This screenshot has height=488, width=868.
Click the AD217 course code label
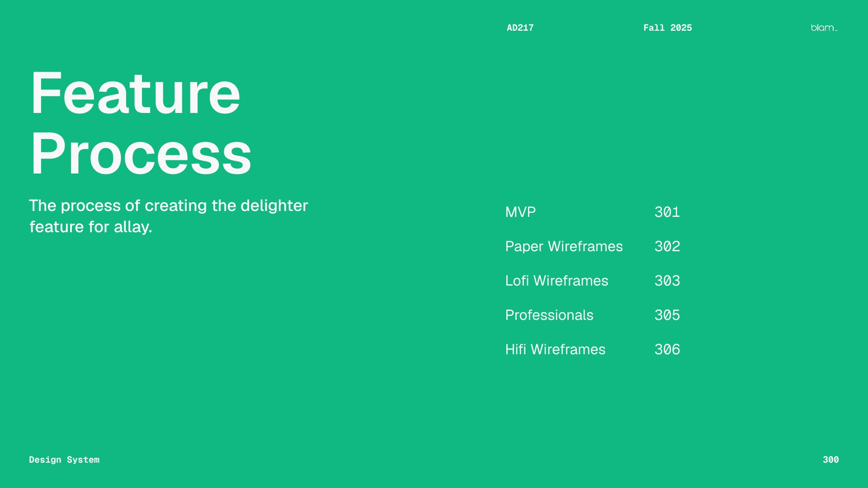coord(520,28)
